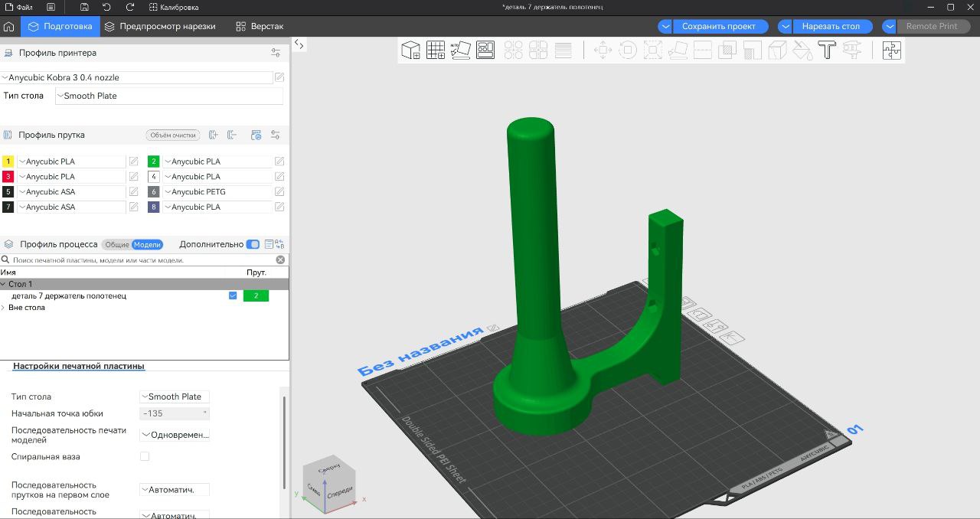This screenshot has height=519, width=980.
Task: Undo the last action
Action: (106, 7)
